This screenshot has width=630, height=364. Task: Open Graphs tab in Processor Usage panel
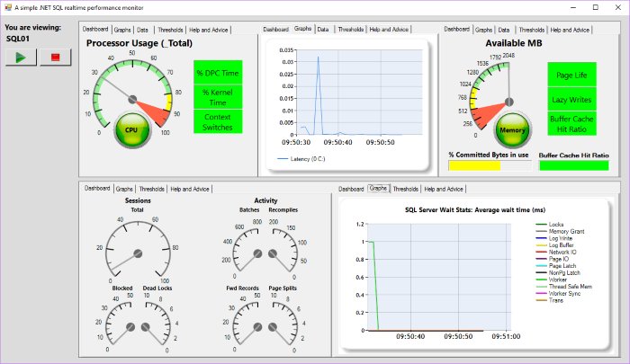[x=122, y=30]
